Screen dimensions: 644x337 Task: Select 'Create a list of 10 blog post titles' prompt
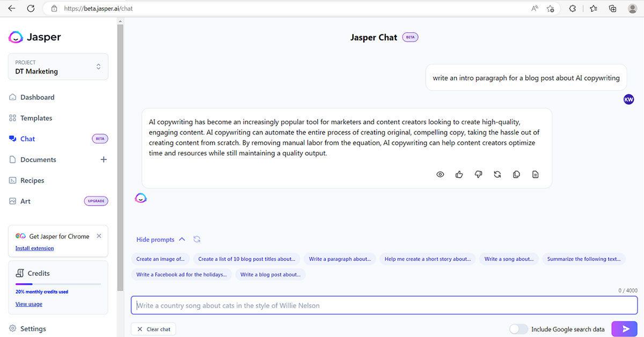coord(246,259)
